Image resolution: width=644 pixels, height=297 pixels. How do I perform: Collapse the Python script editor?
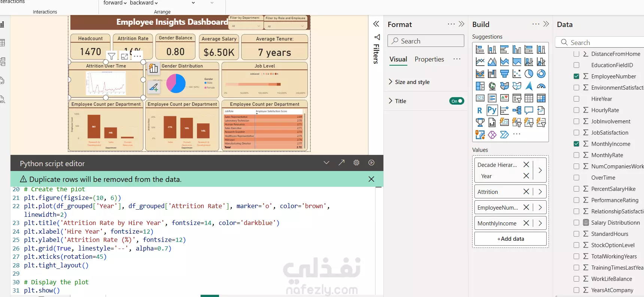[326, 163]
